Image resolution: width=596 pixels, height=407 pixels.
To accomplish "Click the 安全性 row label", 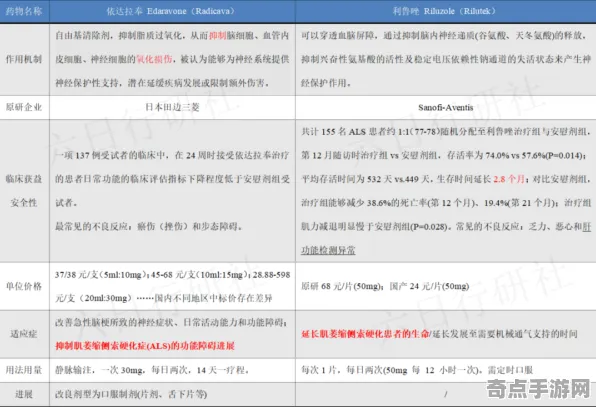I will (24, 203).
